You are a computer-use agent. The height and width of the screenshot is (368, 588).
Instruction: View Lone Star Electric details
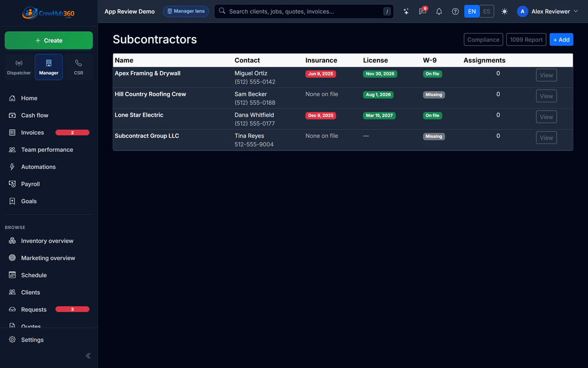546,117
